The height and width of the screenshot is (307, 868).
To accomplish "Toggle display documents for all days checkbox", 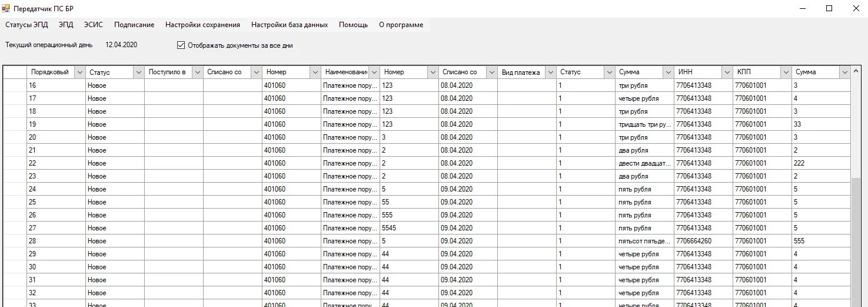I will [181, 45].
